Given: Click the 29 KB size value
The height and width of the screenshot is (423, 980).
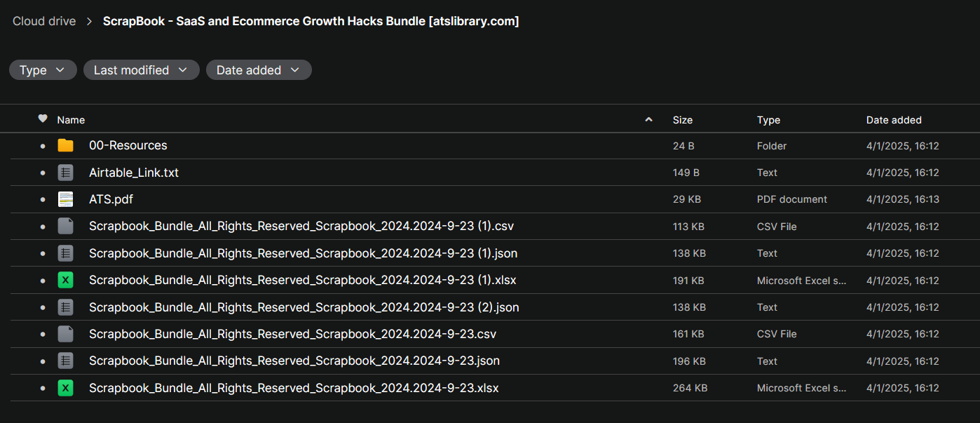Looking at the screenshot, I should click(687, 199).
